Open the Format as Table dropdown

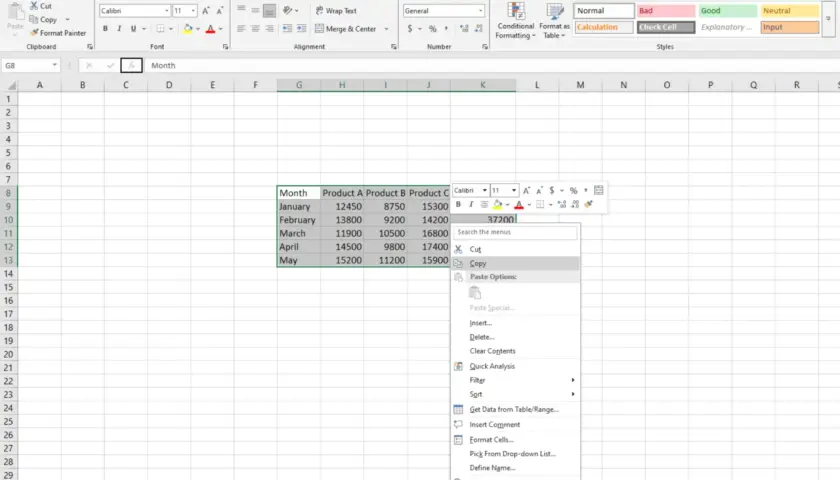(554, 21)
